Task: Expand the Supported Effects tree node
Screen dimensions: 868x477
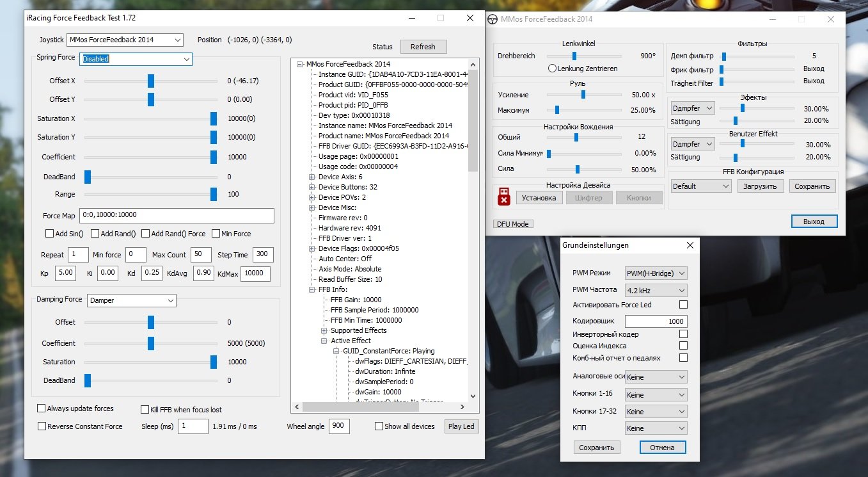Action: point(324,330)
